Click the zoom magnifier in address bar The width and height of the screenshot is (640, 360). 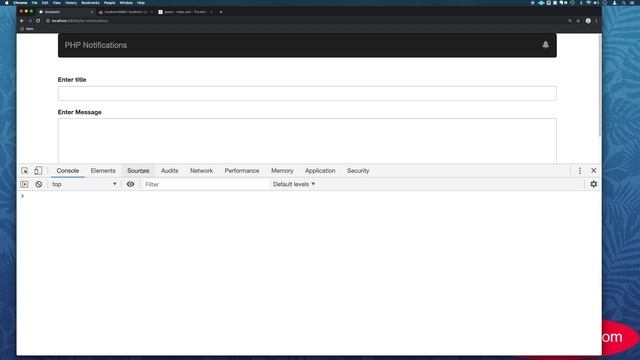(x=570, y=21)
